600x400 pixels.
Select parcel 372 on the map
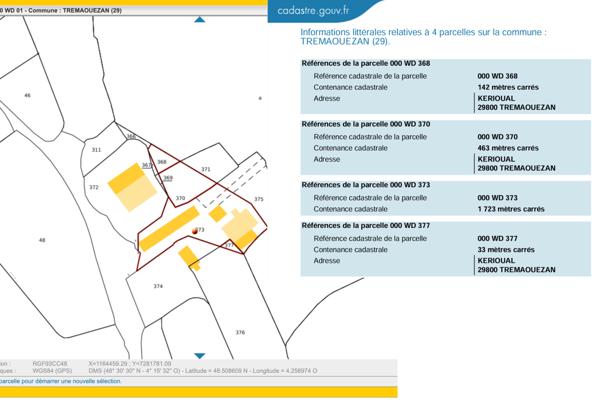[94, 187]
